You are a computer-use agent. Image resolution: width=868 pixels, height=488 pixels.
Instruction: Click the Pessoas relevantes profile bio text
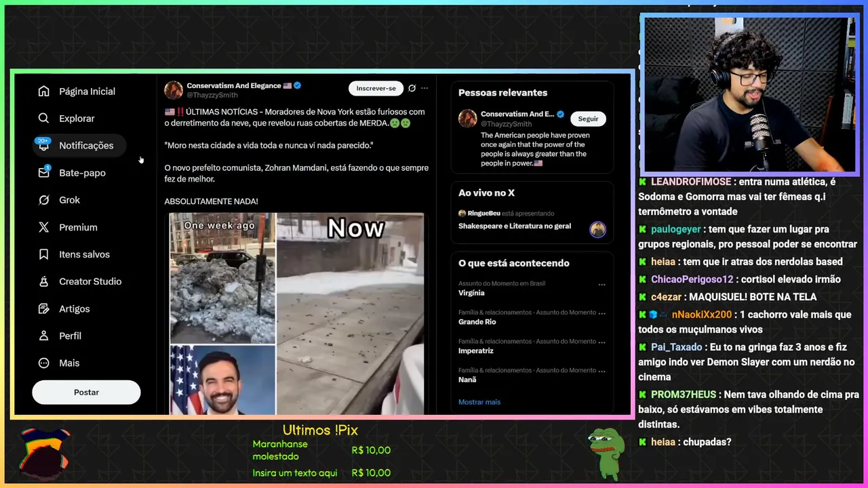tap(535, 149)
